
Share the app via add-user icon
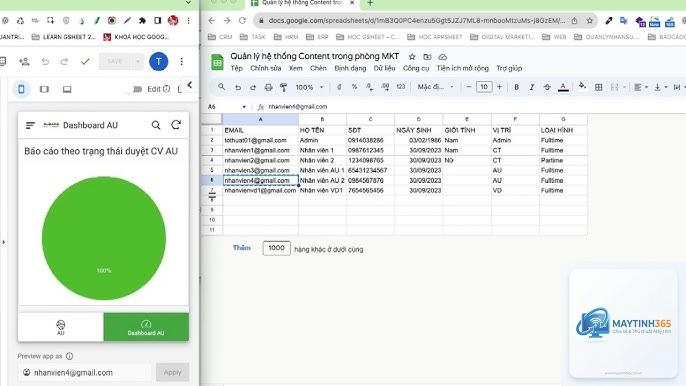pyautogui.click(x=24, y=62)
